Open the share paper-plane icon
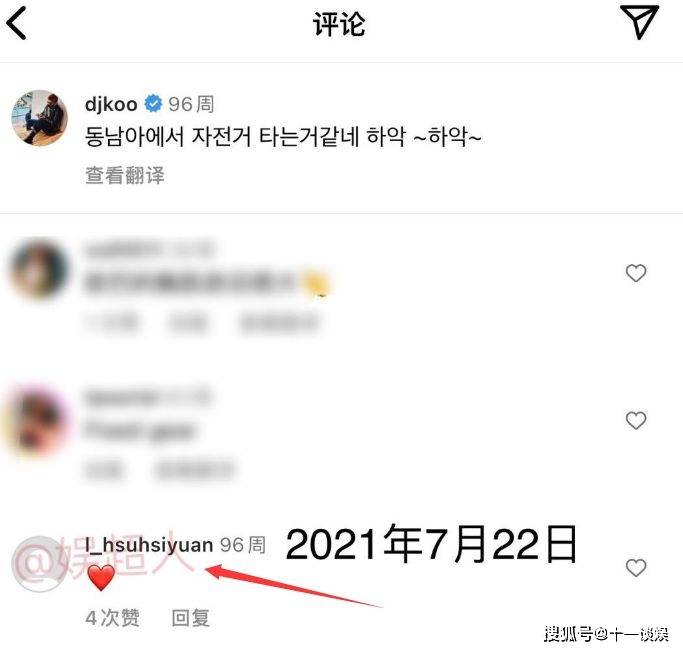Screen dimensions: 683x651 pyautogui.click(x=639, y=22)
